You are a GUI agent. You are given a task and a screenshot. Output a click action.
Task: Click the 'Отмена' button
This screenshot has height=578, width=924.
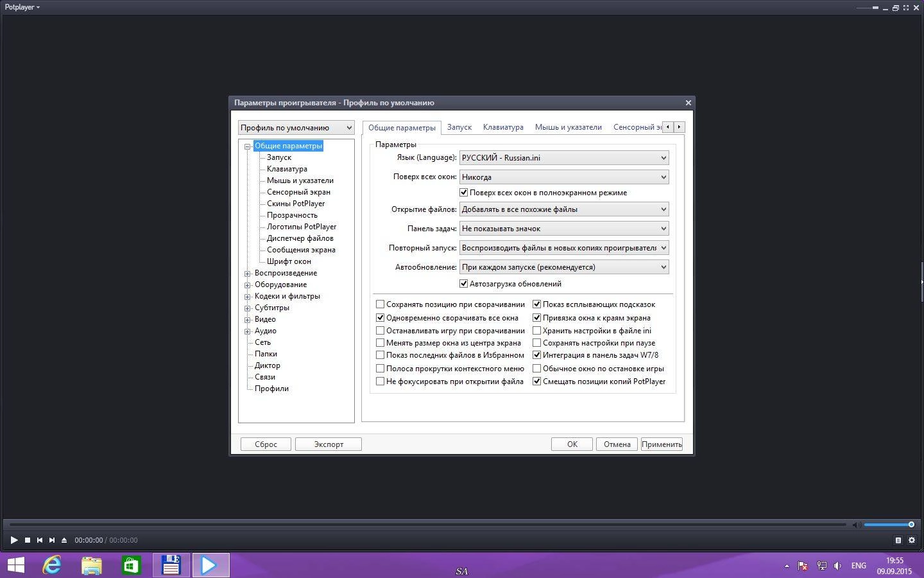pyautogui.click(x=617, y=444)
